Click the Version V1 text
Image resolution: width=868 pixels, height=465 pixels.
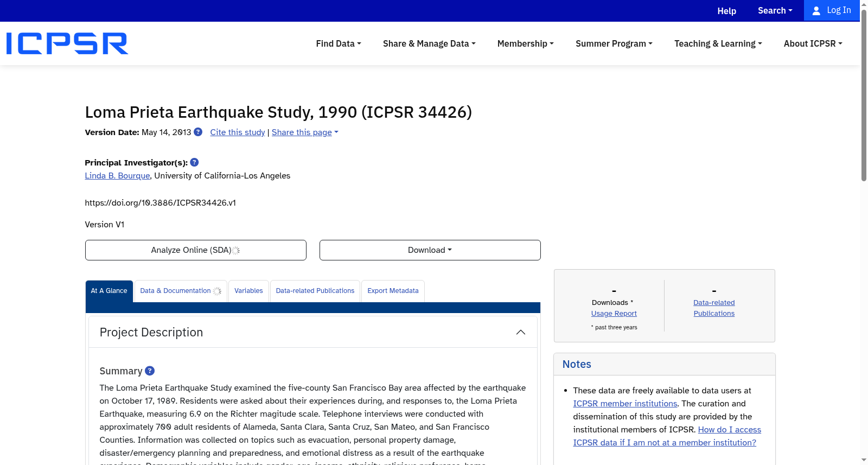pyautogui.click(x=105, y=225)
